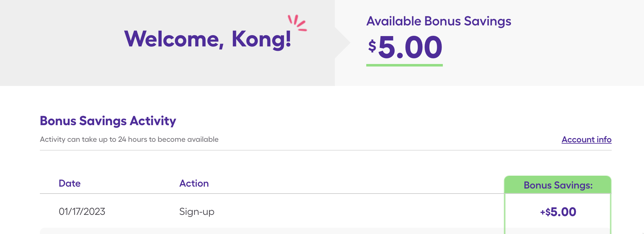
Task: Click the Available Bonus Savings label
Action: click(439, 21)
